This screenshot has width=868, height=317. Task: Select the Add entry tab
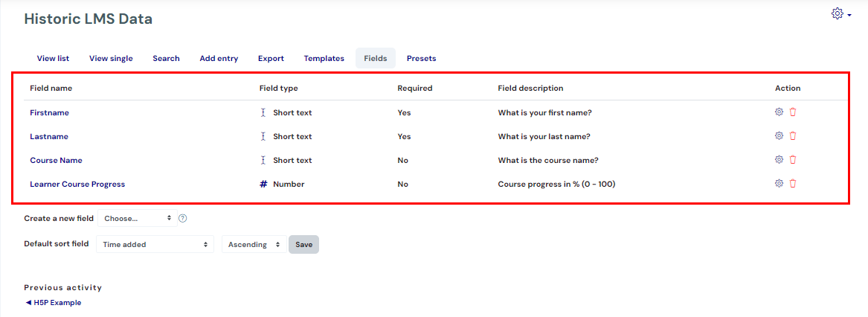219,58
